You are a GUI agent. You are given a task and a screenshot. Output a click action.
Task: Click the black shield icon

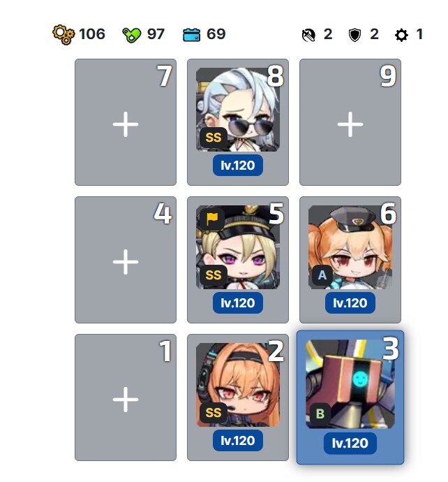tap(354, 35)
